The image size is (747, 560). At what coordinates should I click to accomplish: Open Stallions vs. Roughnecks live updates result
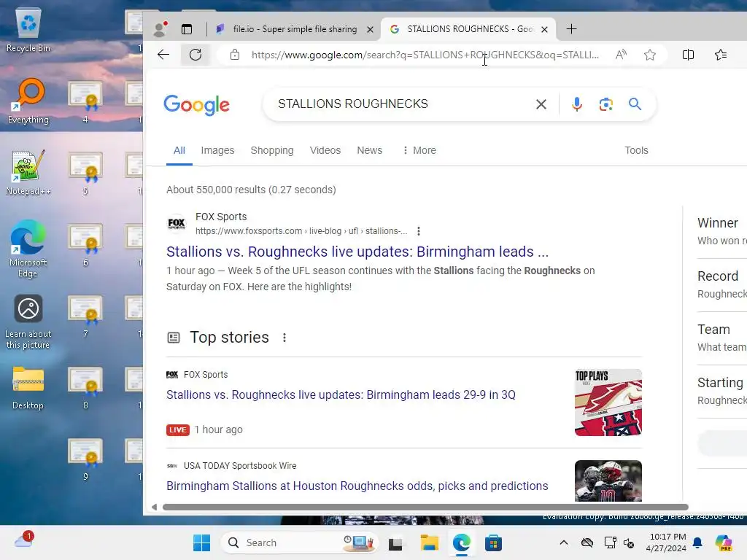[357, 252]
